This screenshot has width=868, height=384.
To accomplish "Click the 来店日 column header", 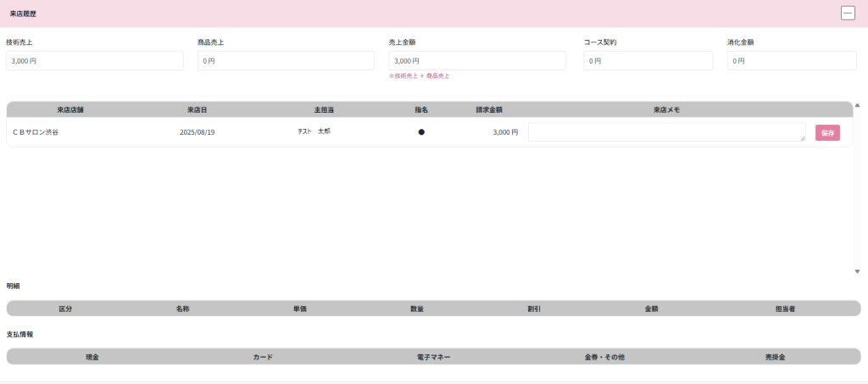I will 198,109.
